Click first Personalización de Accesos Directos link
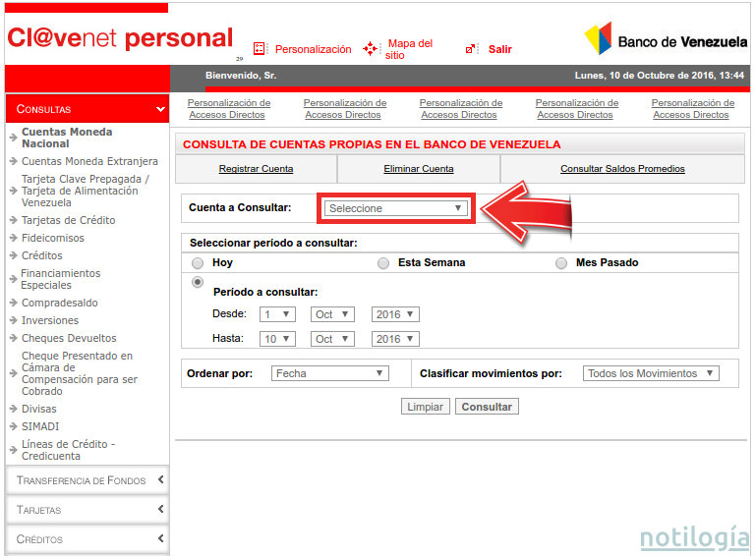 tap(228, 109)
